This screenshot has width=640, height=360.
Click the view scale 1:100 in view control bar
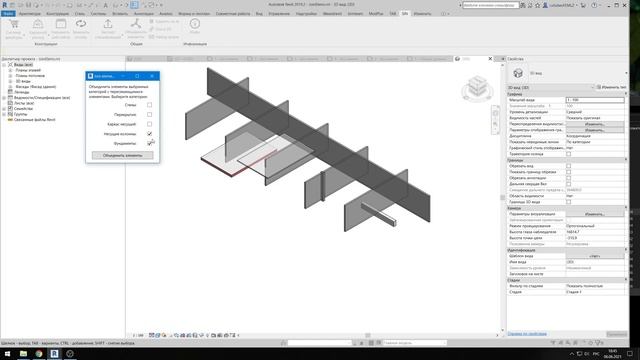[x=138, y=336]
